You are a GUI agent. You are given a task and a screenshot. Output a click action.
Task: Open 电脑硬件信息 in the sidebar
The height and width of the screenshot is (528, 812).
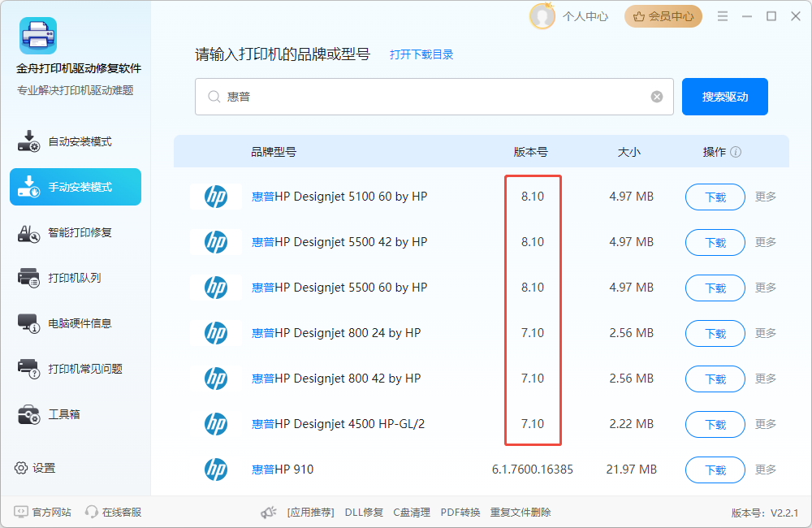click(75, 323)
